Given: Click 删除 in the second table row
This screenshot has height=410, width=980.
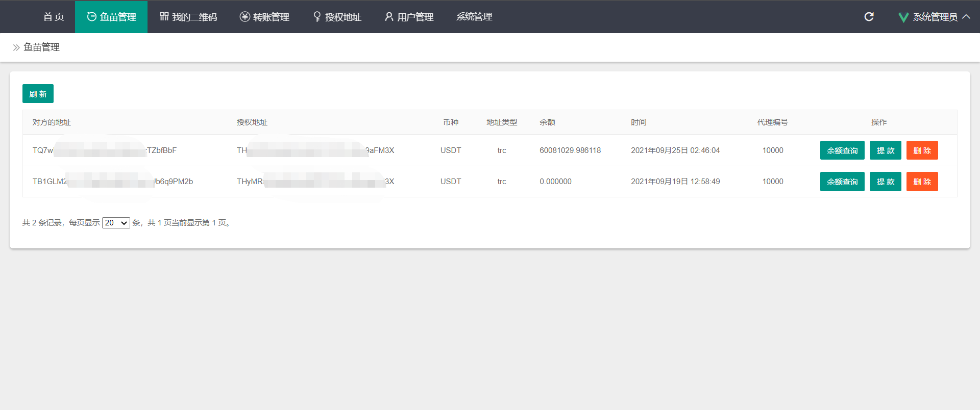Looking at the screenshot, I should [922, 182].
